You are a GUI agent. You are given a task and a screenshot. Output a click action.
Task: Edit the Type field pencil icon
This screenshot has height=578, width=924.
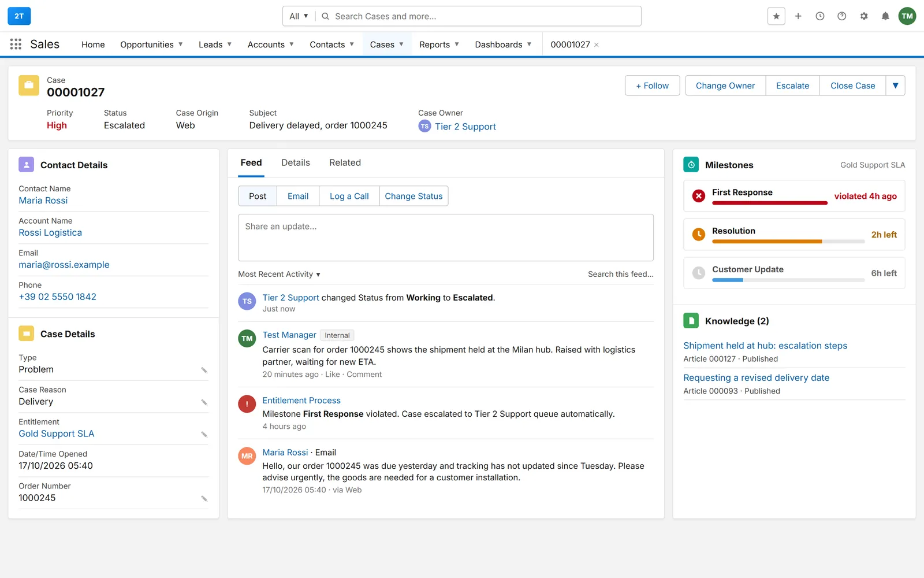204,370
